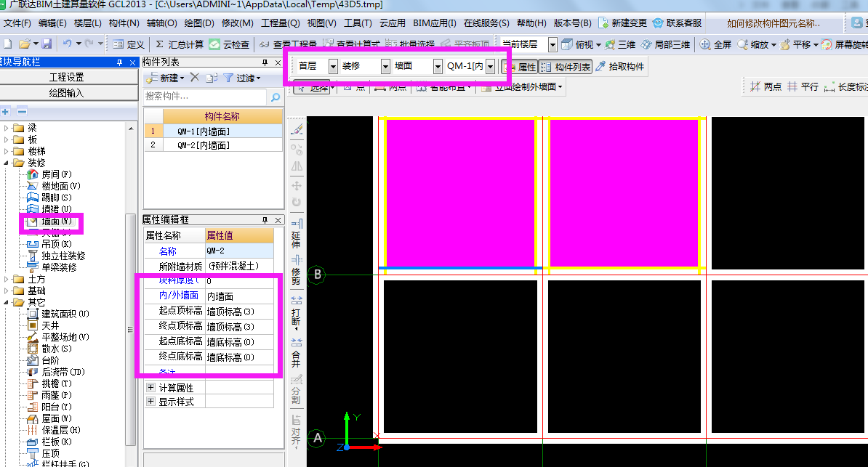The width and height of the screenshot is (868, 467).
Task: Open the 工程量(Q) menu
Action: point(280,23)
